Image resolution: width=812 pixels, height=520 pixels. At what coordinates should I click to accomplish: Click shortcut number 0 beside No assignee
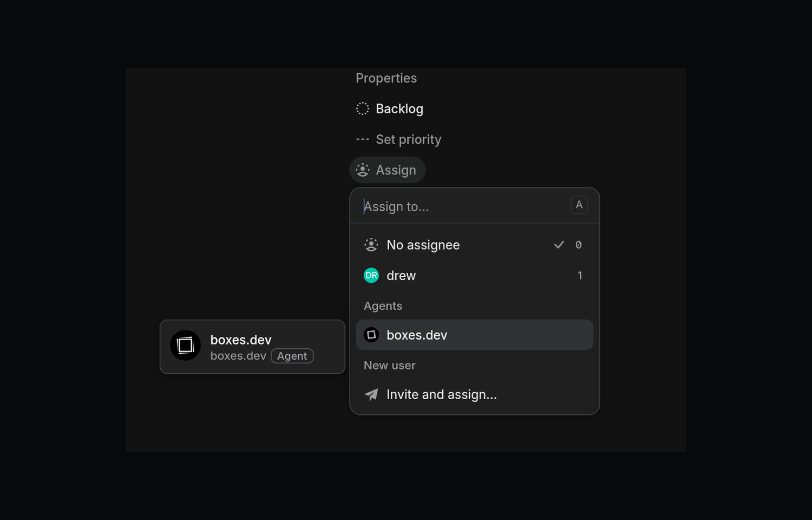(x=579, y=245)
